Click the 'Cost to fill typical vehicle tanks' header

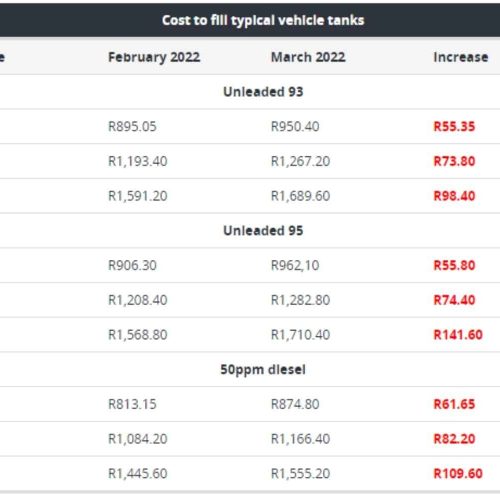coord(263,21)
